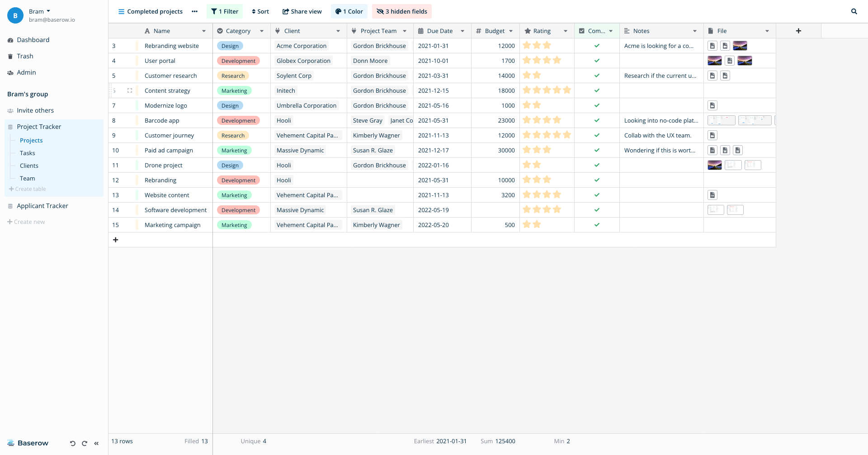Open the search in the table
Viewport: 868px width, 455px height.
[x=854, y=11]
